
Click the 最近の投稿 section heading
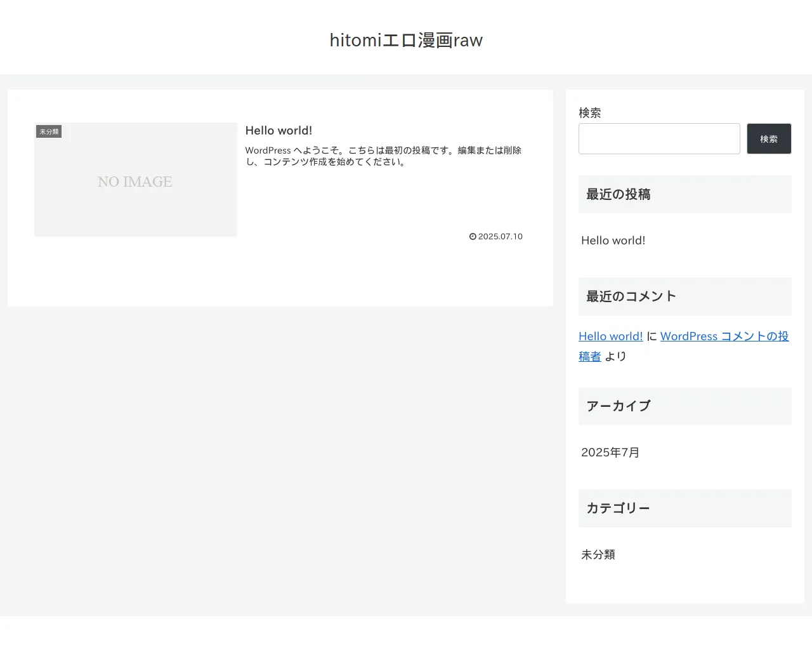(x=619, y=195)
